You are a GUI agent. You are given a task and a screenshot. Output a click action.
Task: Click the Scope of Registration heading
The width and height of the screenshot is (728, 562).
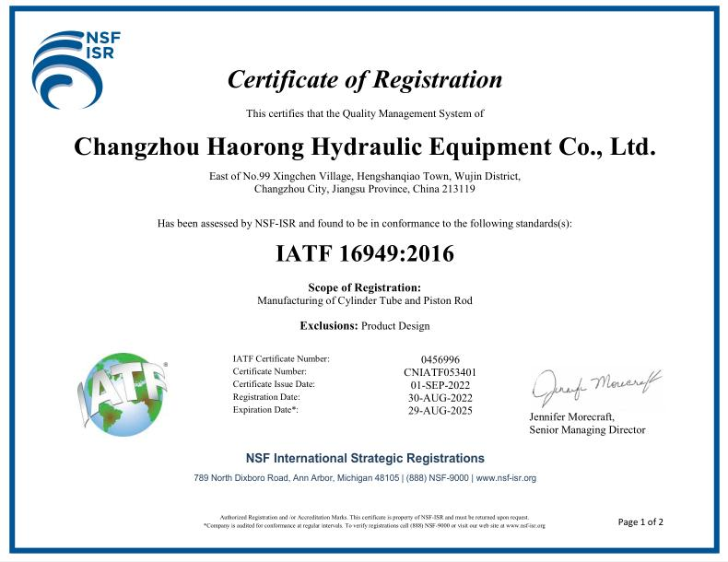pos(364,287)
